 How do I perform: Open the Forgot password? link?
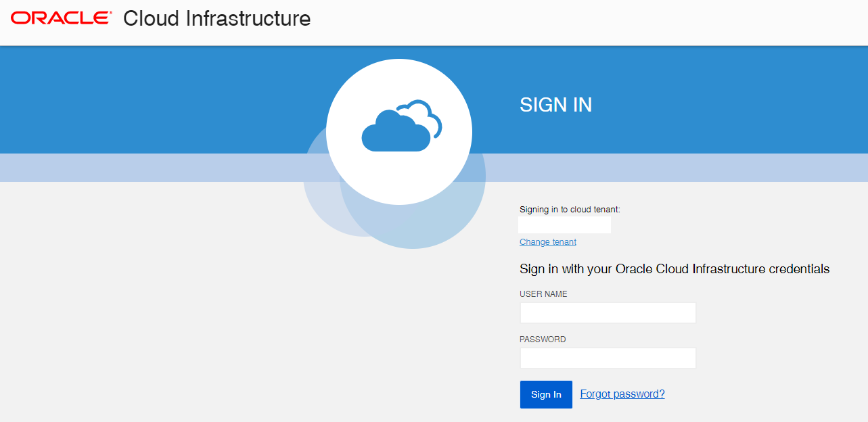[x=622, y=394]
